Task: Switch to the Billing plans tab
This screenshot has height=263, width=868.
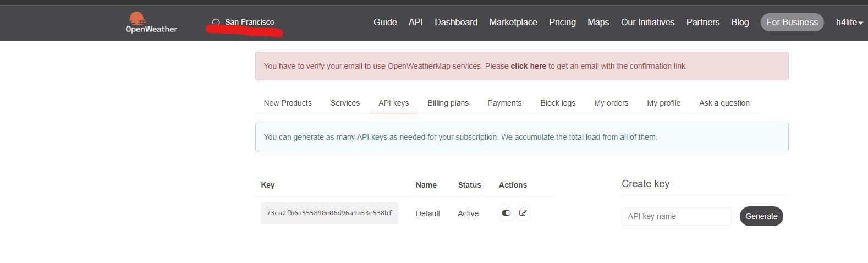Action: pos(448,103)
